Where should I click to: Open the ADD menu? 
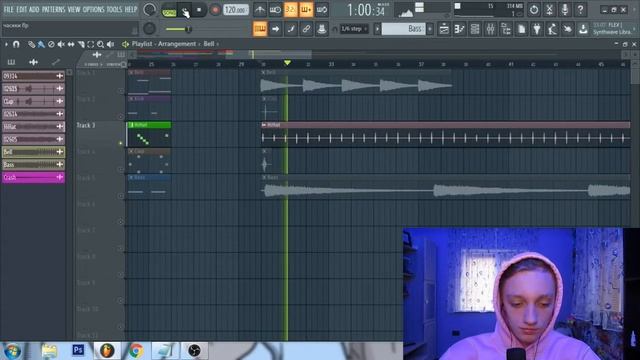click(34, 9)
